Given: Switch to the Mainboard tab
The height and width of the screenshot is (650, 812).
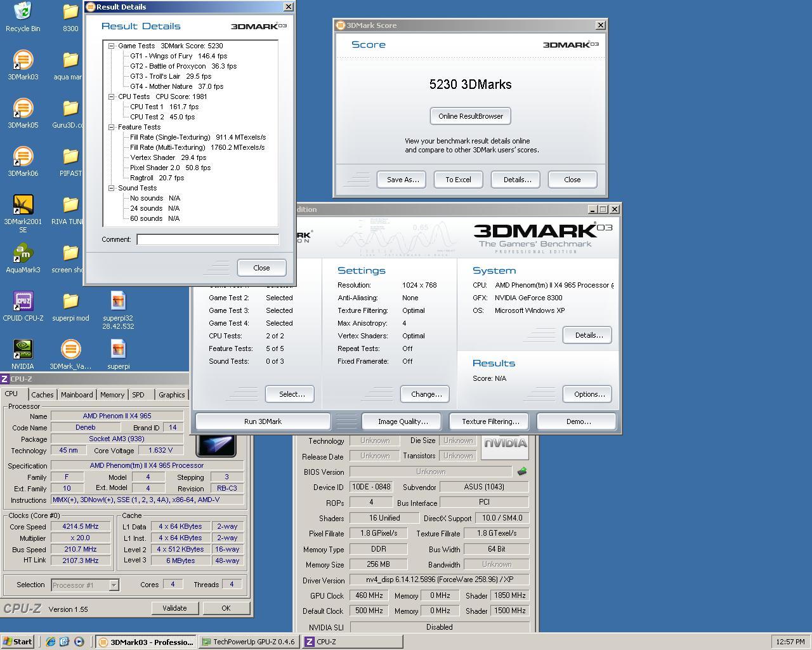Looking at the screenshot, I should 77,395.
